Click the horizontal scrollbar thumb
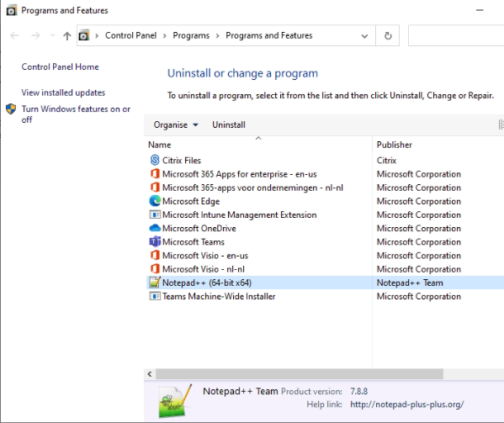504x423 pixels. click(x=300, y=374)
